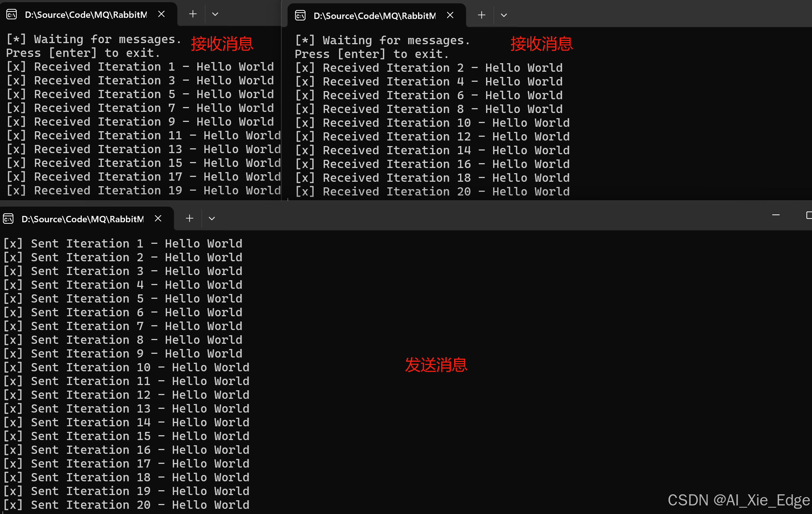The height and width of the screenshot is (514, 812).
Task: Click 'Sent Iteration 3 - Hello World' line
Action: (123, 271)
